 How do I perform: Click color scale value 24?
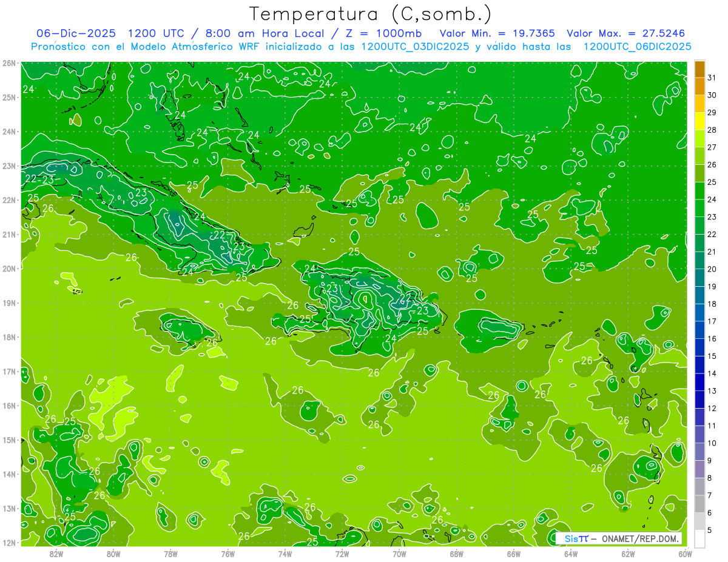pos(712,199)
